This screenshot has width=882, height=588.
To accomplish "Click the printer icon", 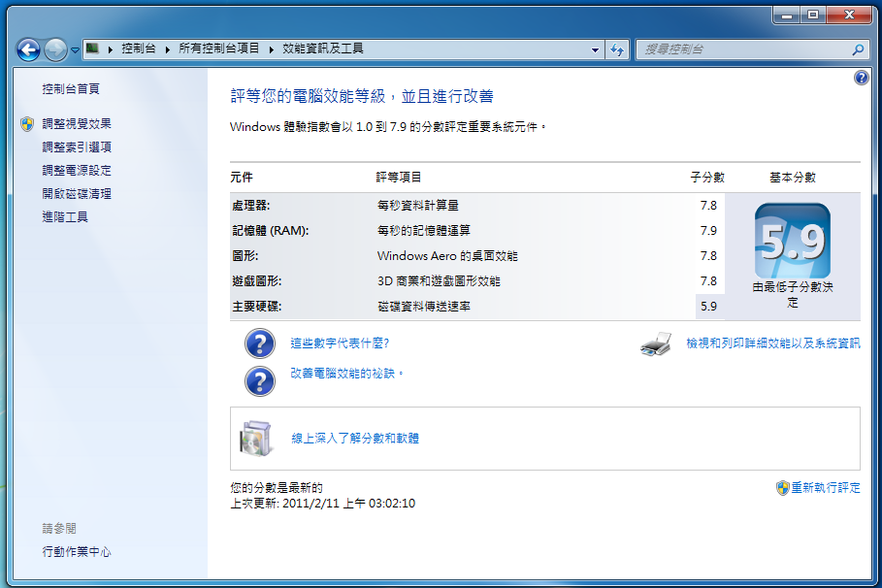I will [x=656, y=343].
